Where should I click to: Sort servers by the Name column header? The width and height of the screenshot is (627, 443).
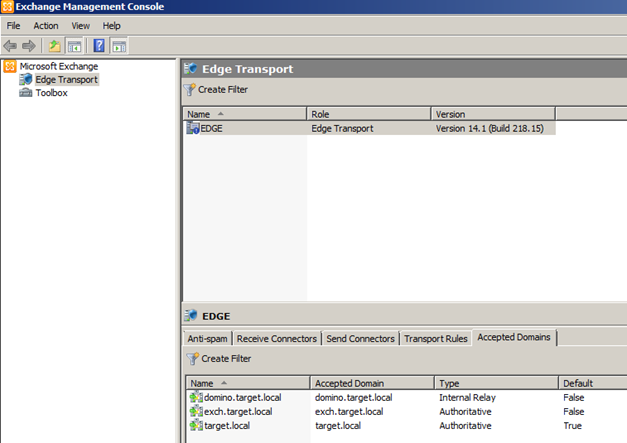[245, 114]
